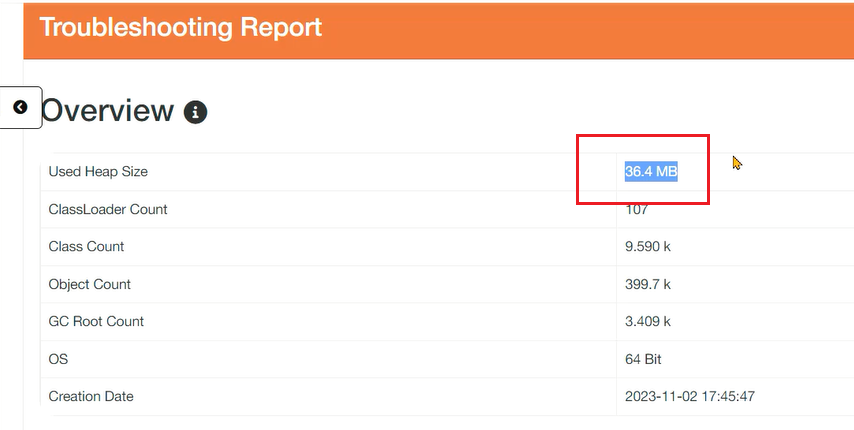Click the 3.409 k GC root value
The width and height of the screenshot is (854, 430).
(648, 322)
